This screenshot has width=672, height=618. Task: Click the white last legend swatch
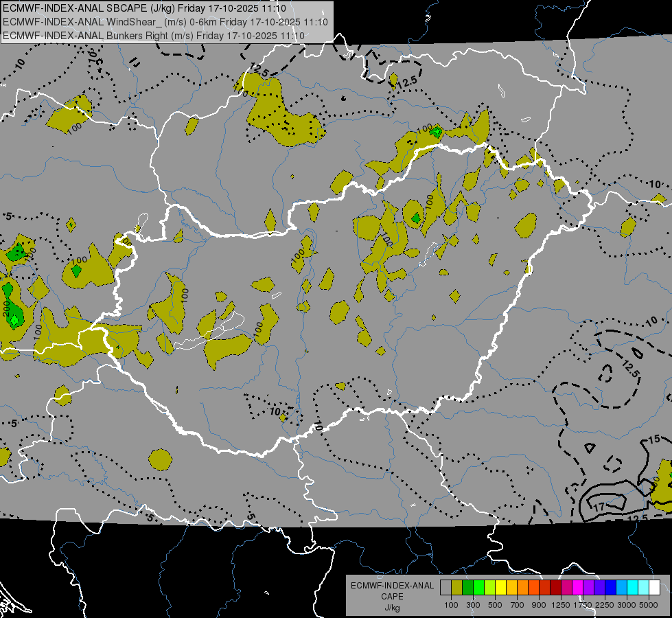(654, 588)
